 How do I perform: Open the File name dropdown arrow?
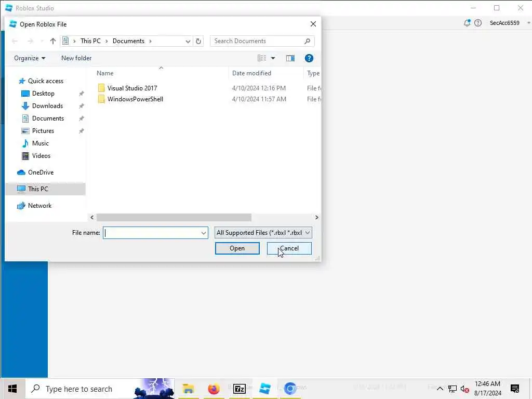(x=203, y=233)
